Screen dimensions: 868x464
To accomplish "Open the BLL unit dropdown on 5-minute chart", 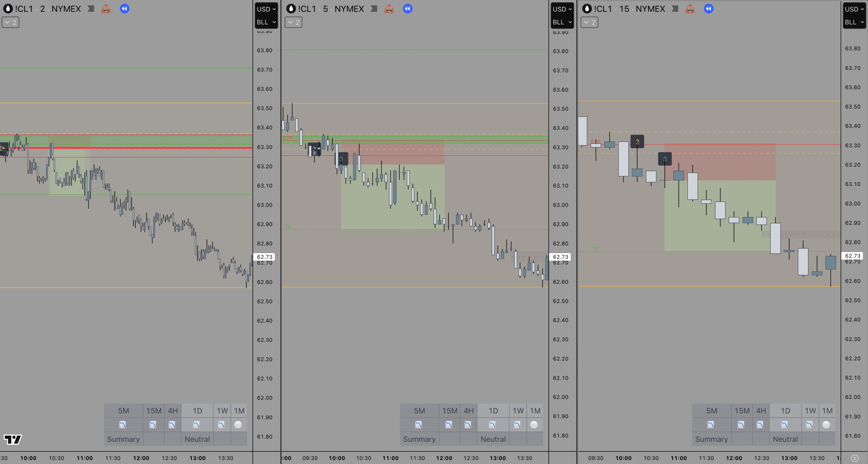I will (562, 22).
